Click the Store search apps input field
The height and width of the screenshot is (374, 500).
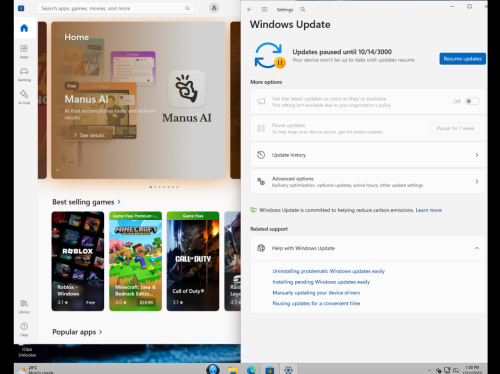[115, 8]
